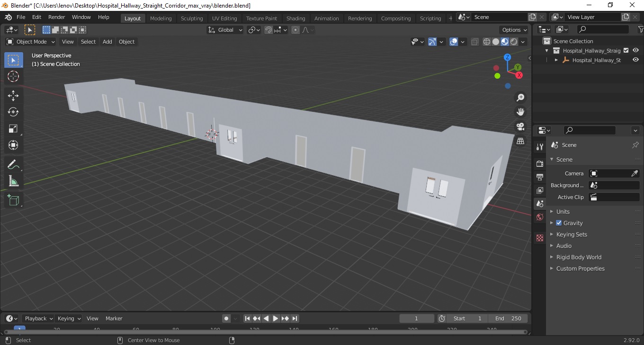Screen dimensions: 644x345
Task: Jump to the animation start frame
Action: (x=247, y=318)
